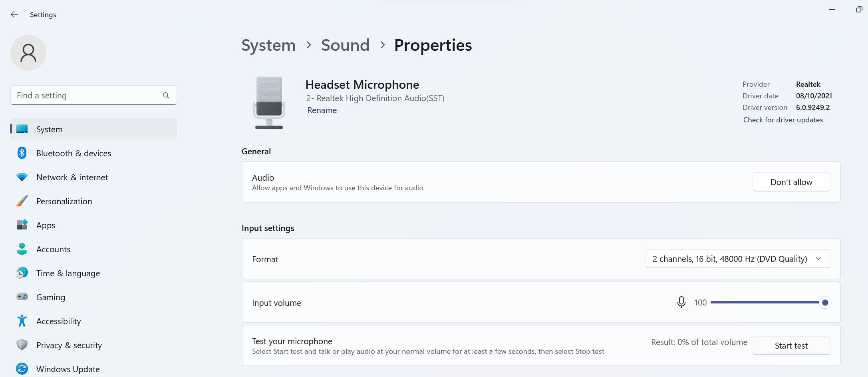Image resolution: width=868 pixels, height=377 pixels.
Task: Click Start test for microphone
Action: [x=791, y=345]
